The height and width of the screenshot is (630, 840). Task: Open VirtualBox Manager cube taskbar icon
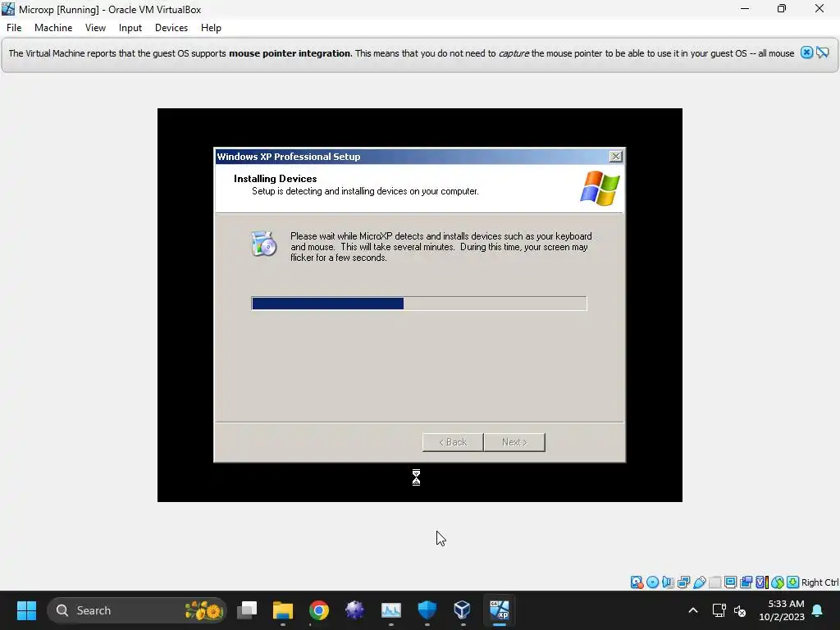tap(463, 610)
